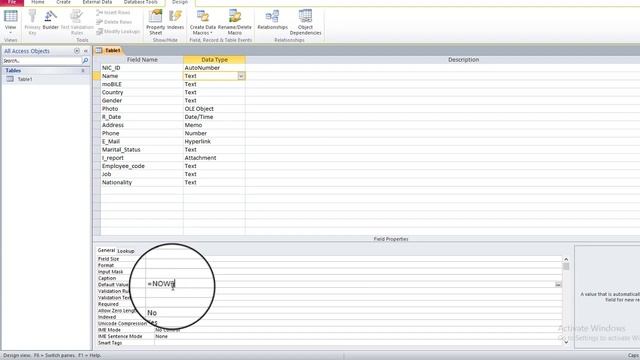Click the Photo field name cell

tap(142, 109)
